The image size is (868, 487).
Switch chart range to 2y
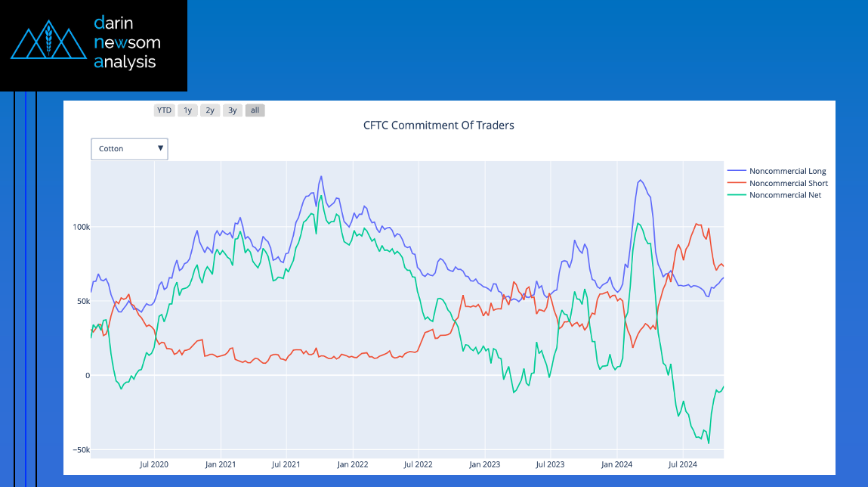[x=210, y=110]
